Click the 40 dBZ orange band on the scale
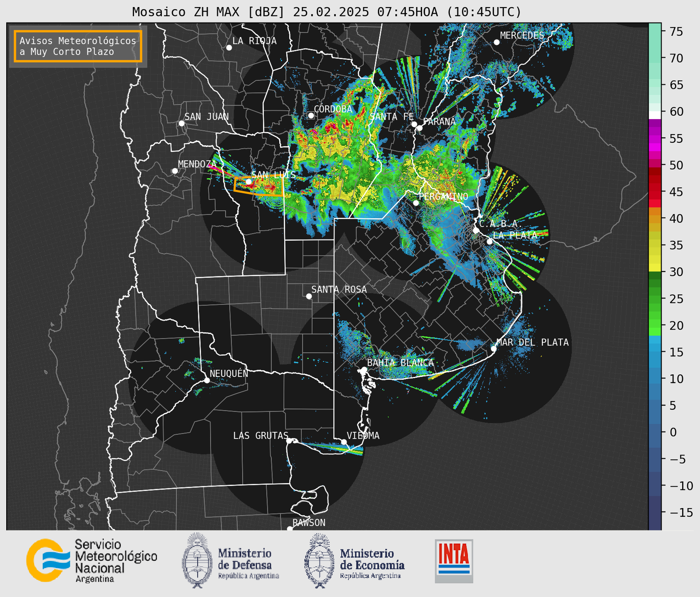 (655, 218)
